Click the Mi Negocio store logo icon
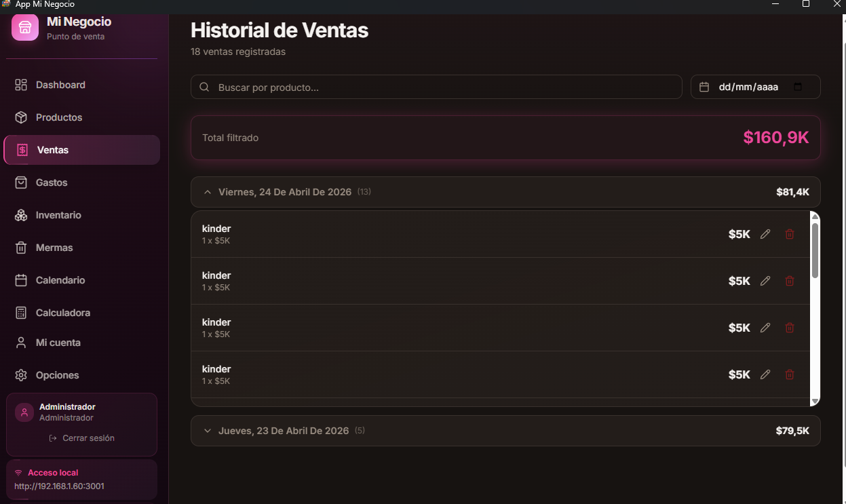 [25, 27]
